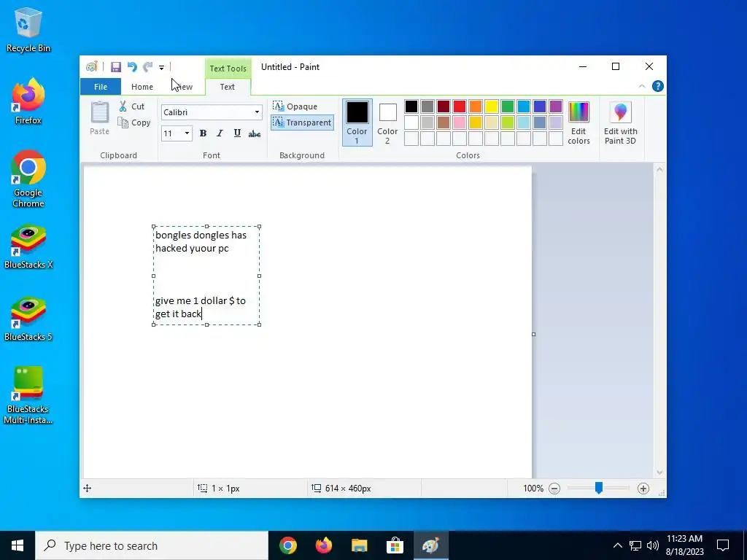Screen dimensions: 747x560
Task: Select the BlueStacks Multi-Instance desktop shortcut
Action: [28, 396]
